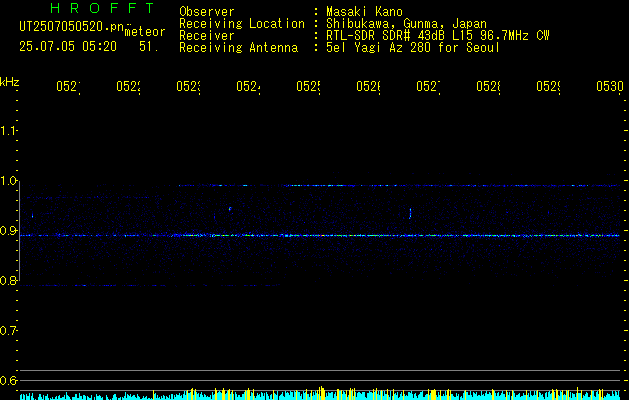629x400 pixels.
Task: Click the 0.6 kHz axis label
Action: pos(9,381)
